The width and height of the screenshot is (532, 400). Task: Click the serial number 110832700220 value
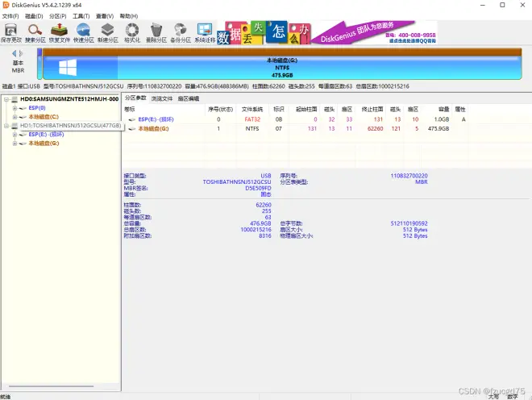409,176
